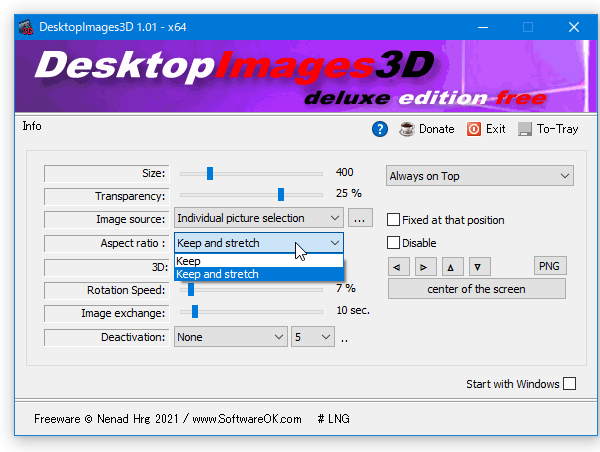
Task: Move image up with up arrow button
Action: (453, 267)
